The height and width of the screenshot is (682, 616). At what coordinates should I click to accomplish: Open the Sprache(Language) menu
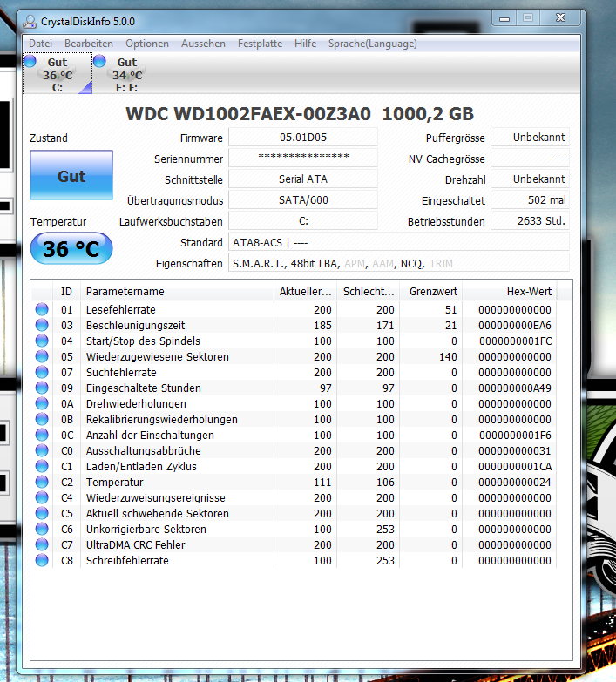tap(372, 44)
